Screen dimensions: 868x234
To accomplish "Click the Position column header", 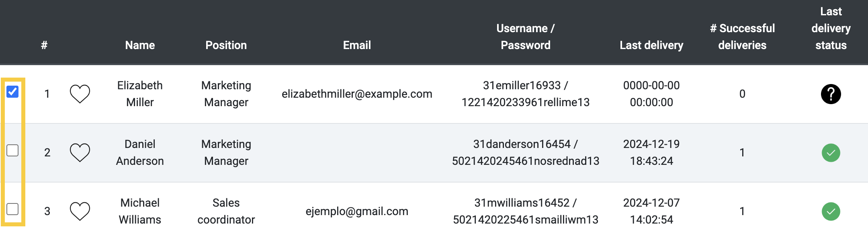I will coord(226,45).
